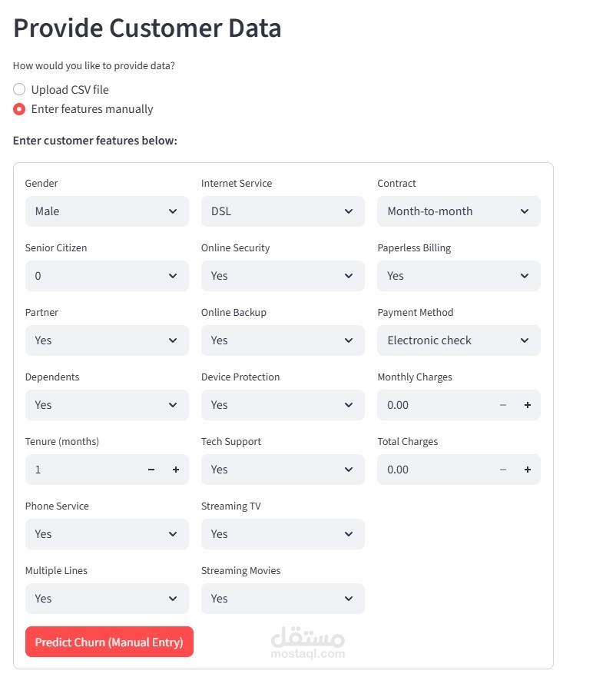Image resolution: width=616 pixels, height=674 pixels.
Task: Open the Senior Citizen dropdown
Action: 107,276
